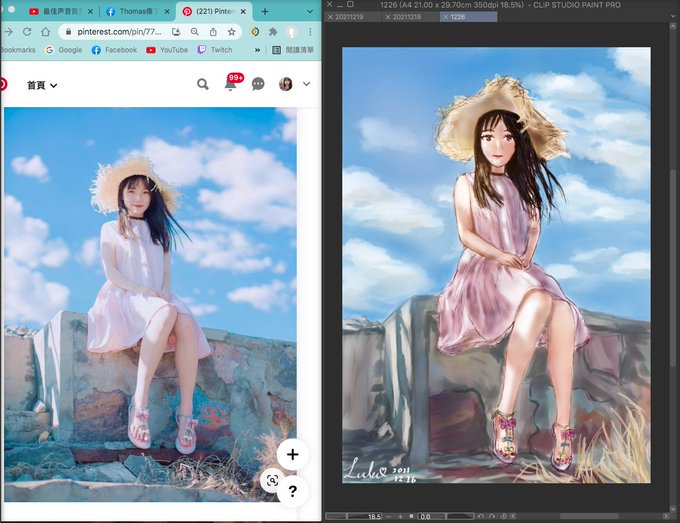Screen dimensions: 680x523
Task: Switch to the 20211218 canvas tab
Action: (411, 17)
